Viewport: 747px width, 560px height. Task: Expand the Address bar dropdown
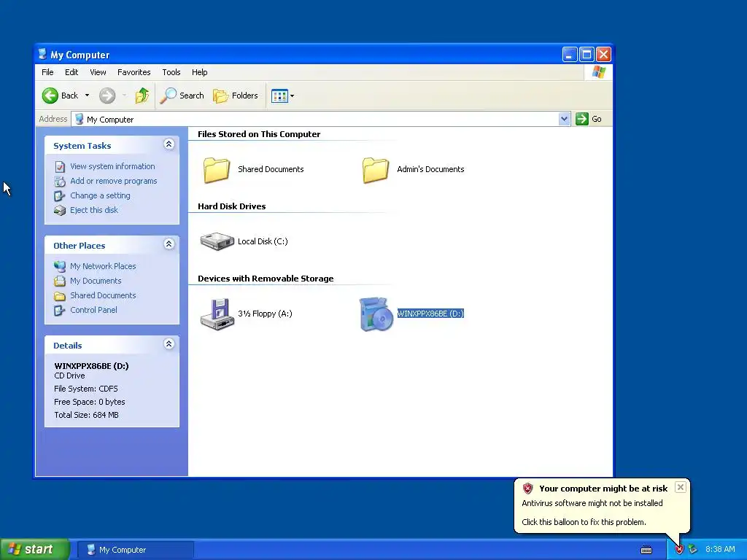pyautogui.click(x=564, y=119)
